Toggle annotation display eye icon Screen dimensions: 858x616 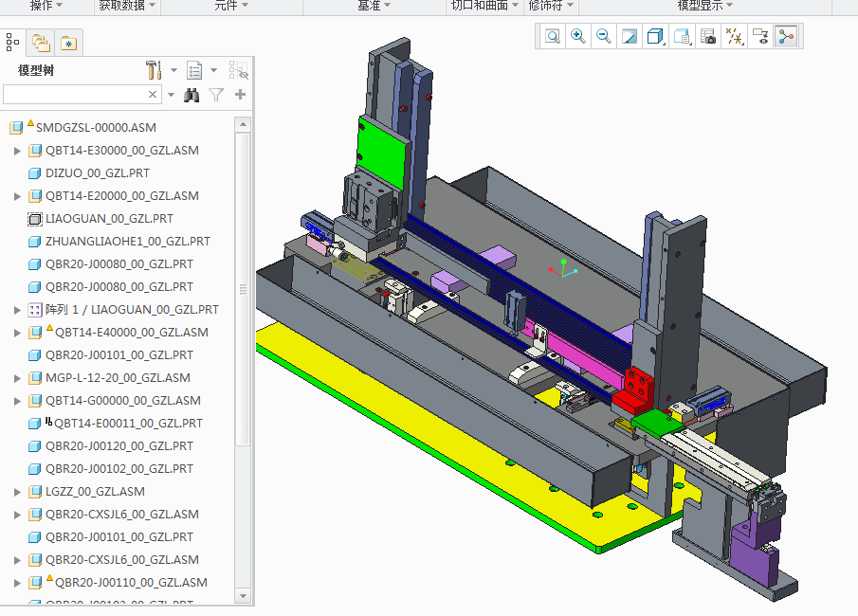pyautogui.click(x=760, y=37)
